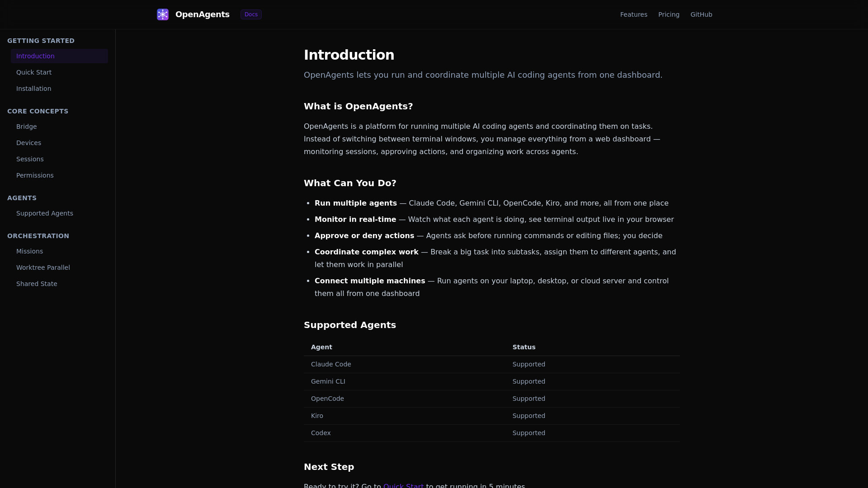868x488 pixels.
Task: Click the OpenAgents logo icon
Action: point(163,14)
